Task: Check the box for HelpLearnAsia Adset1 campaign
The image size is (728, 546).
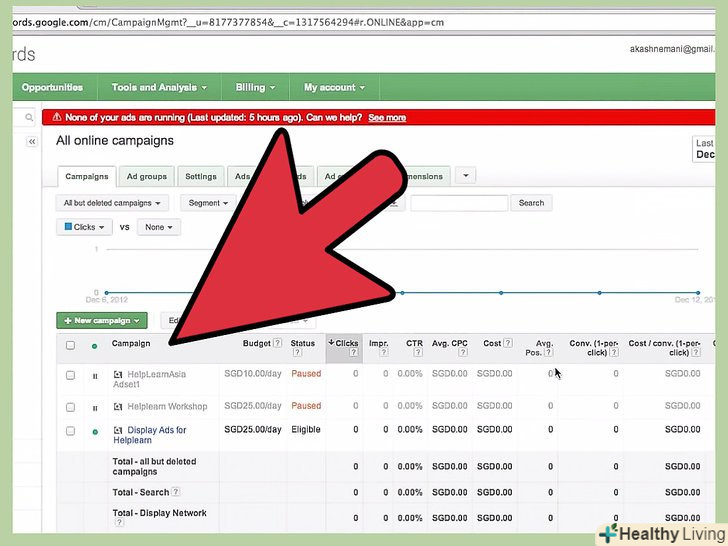Action: [70, 376]
